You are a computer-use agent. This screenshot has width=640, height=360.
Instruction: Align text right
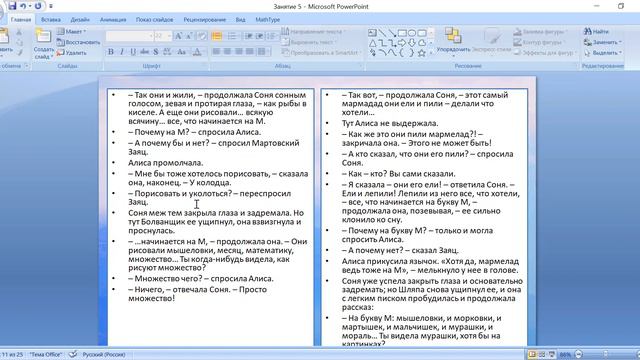(238, 51)
